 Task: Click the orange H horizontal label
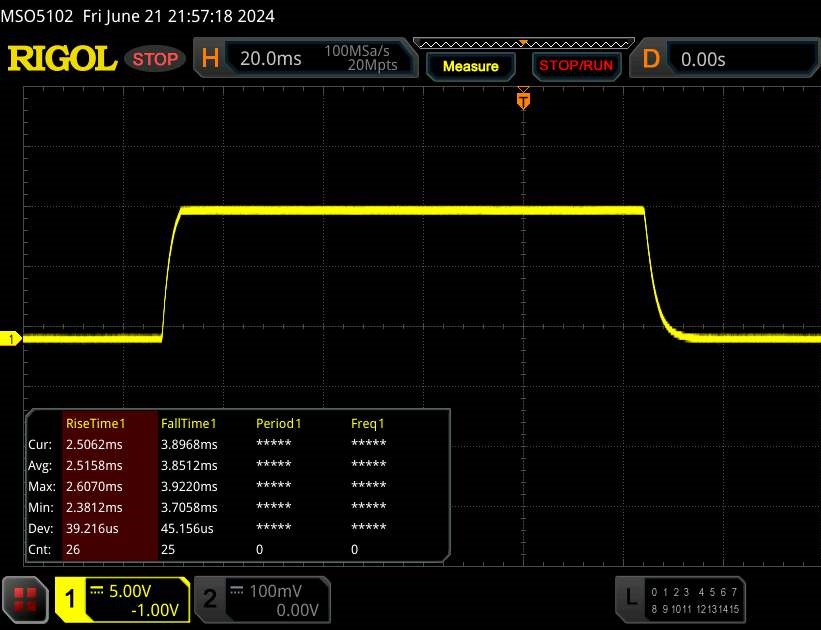click(x=210, y=58)
